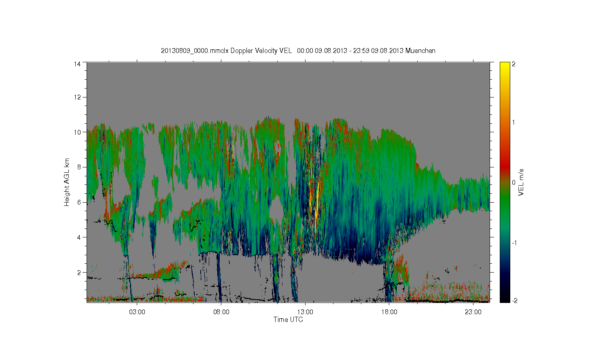607x364 pixels.
Task: Click the Height AGL km axis title
Action: coord(67,182)
